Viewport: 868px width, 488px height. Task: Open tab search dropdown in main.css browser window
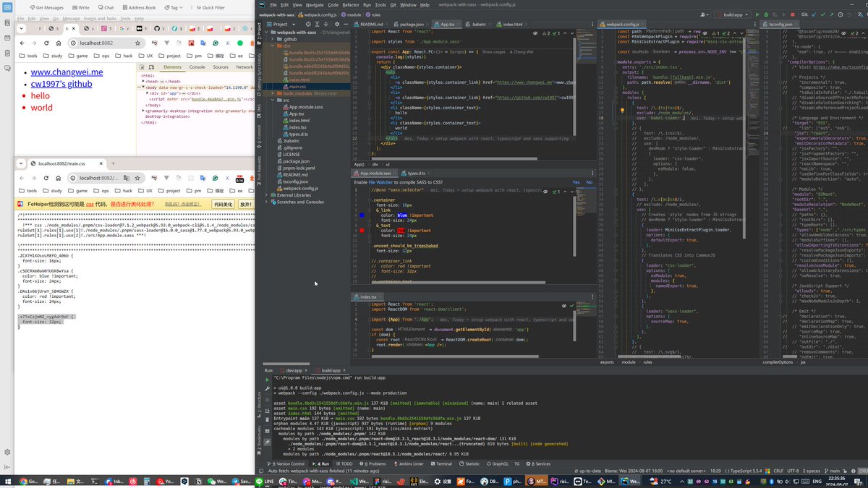click(22, 164)
